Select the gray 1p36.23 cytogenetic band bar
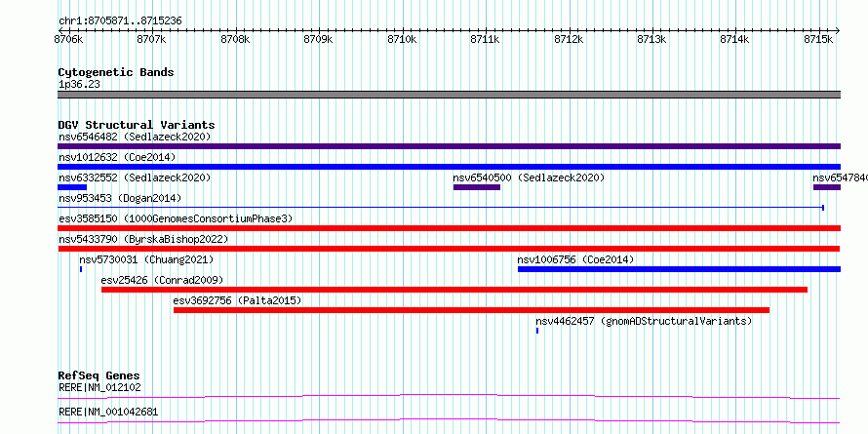The height and width of the screenshot is (434, 868). point(449,95)
